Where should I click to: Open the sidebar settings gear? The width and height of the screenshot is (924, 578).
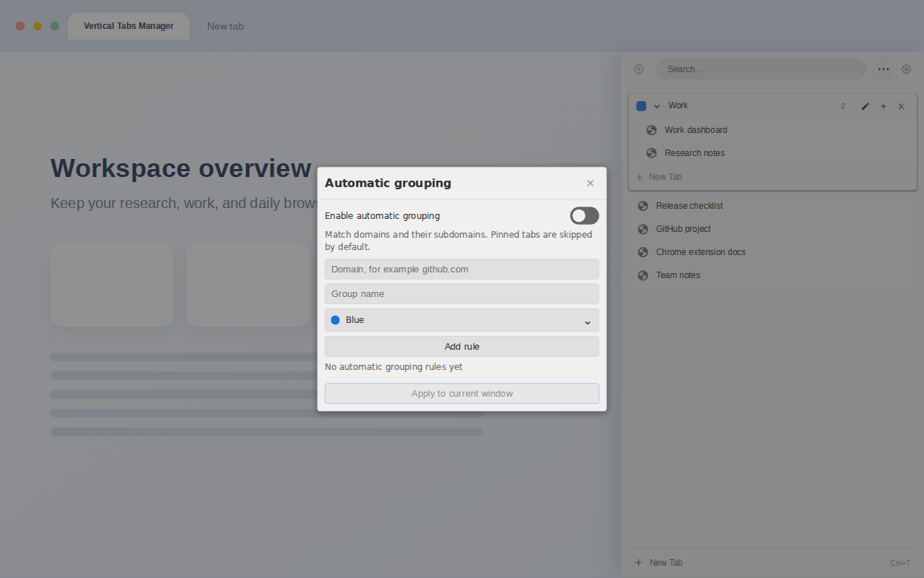(906, 69)
